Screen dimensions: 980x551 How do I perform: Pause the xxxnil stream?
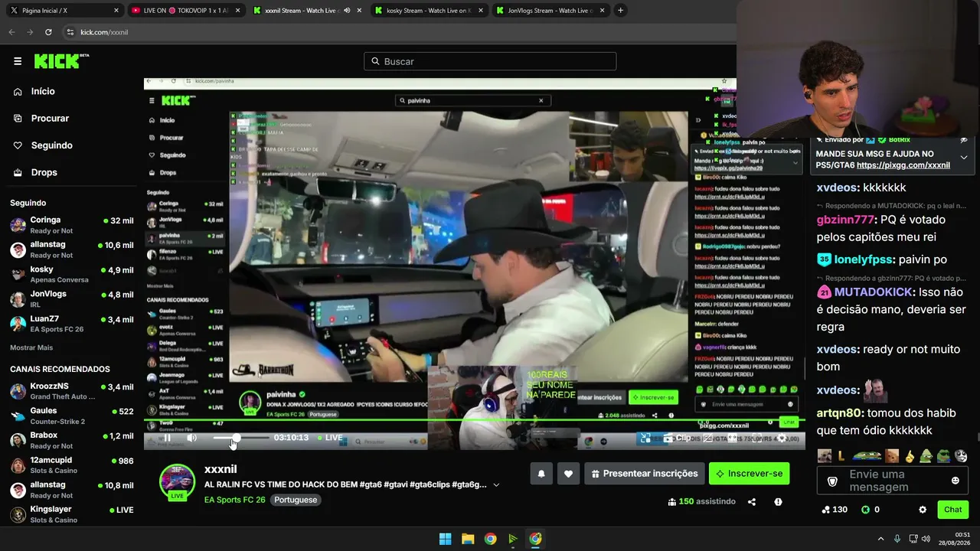click(167, 438)
